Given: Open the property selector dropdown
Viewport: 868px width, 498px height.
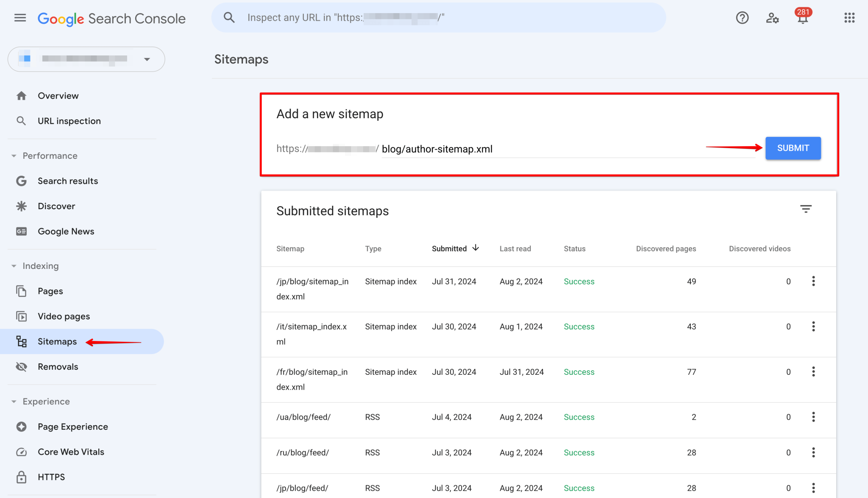Looking at the screenshot, I should coord(147,59).
